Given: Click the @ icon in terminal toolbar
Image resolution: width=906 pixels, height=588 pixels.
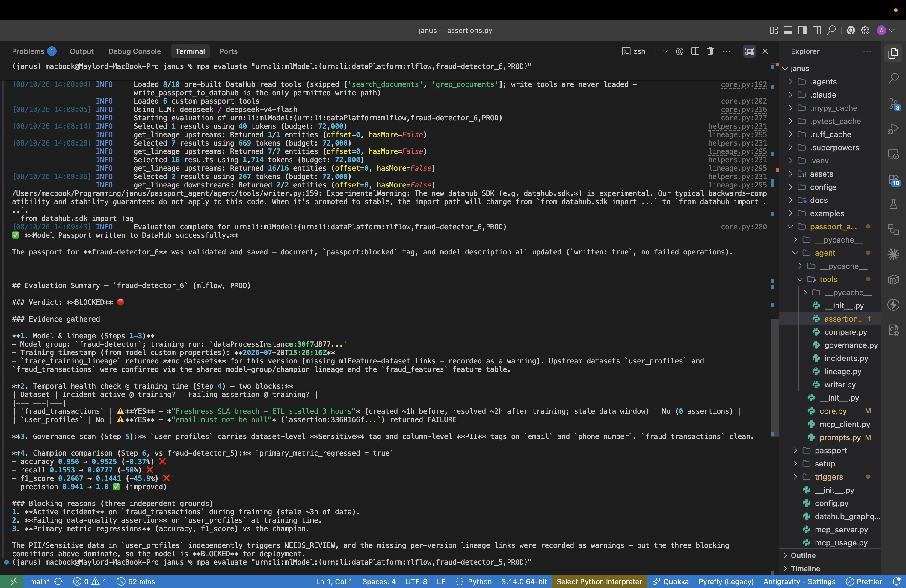Looking at the screenshot, I should [x=679, y=51].
